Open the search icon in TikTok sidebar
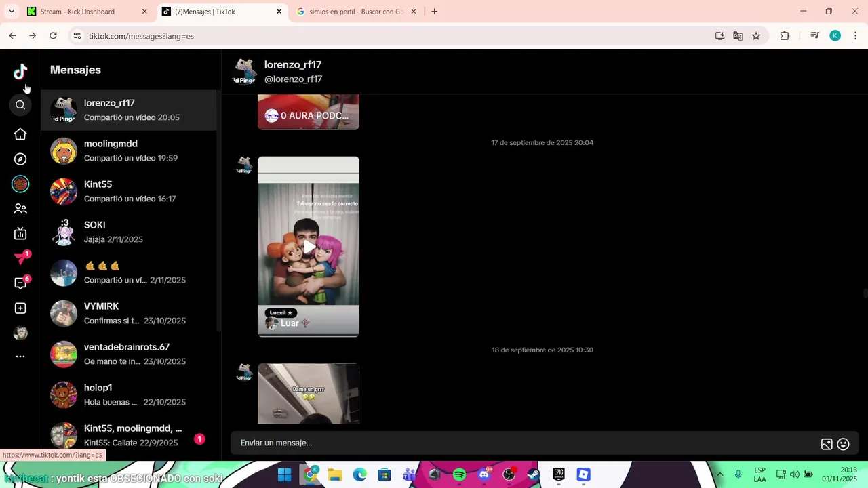The image size is (868, 488). pyautogui.click(x=20, y=105)
